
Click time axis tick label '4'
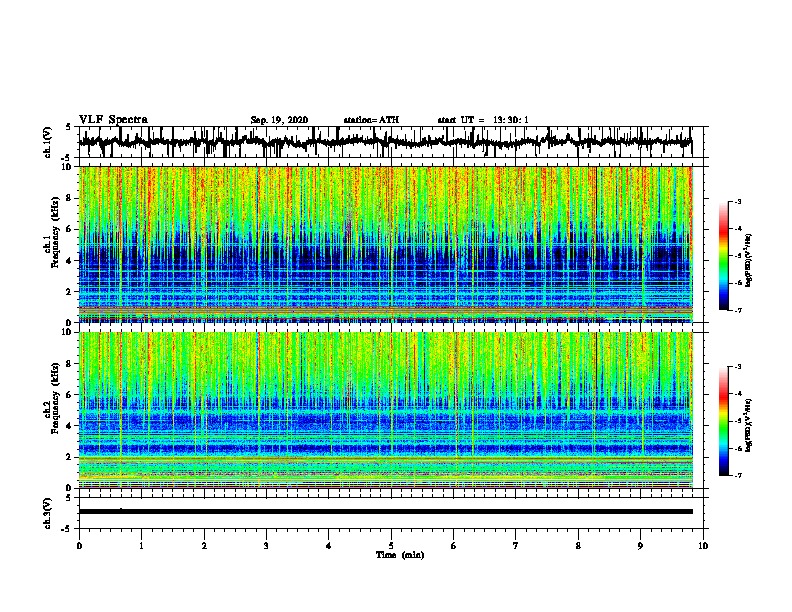click(329, 546)
